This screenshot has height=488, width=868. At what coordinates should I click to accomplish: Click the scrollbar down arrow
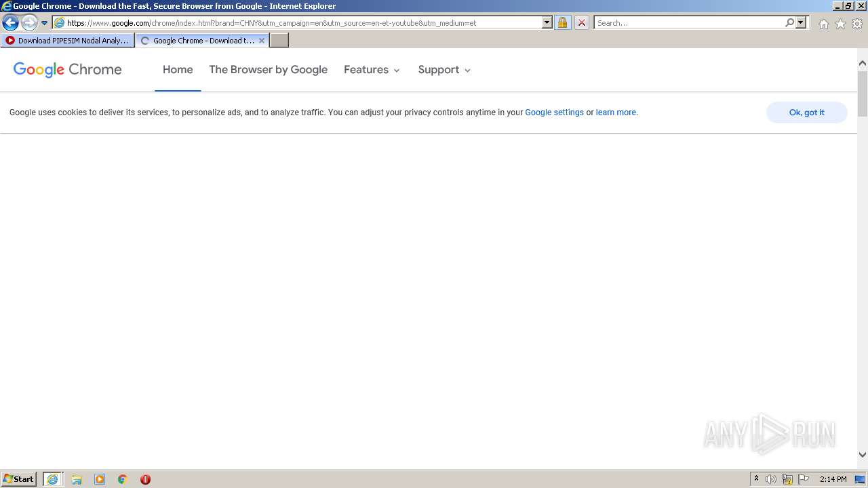(863, 455)
